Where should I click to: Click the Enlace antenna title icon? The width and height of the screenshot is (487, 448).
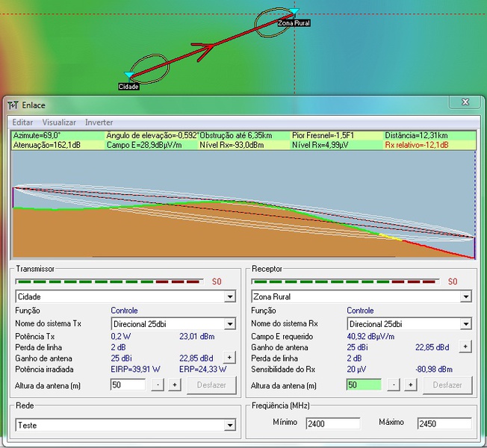coord(13,105)
